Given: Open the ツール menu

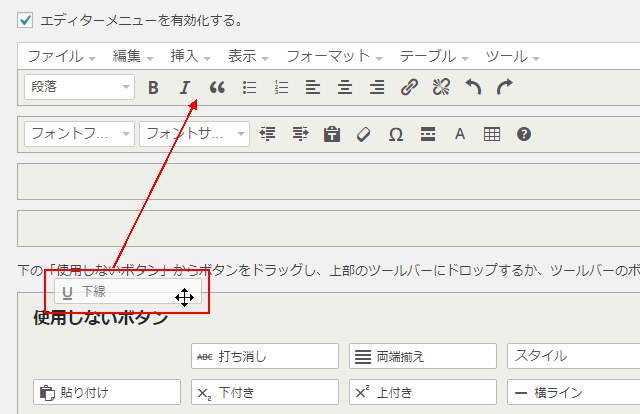Looking at the screenshot, I should tap(513, 56).
